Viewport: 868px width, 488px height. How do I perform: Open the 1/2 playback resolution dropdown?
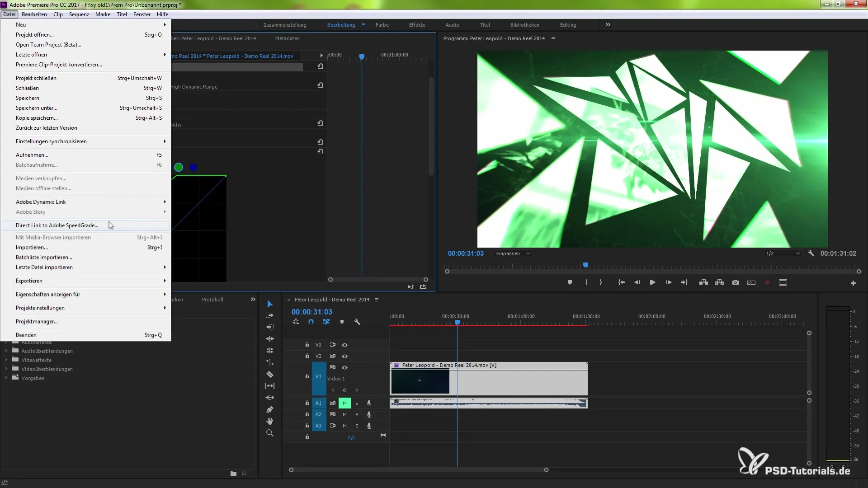(x=783, y=253)
